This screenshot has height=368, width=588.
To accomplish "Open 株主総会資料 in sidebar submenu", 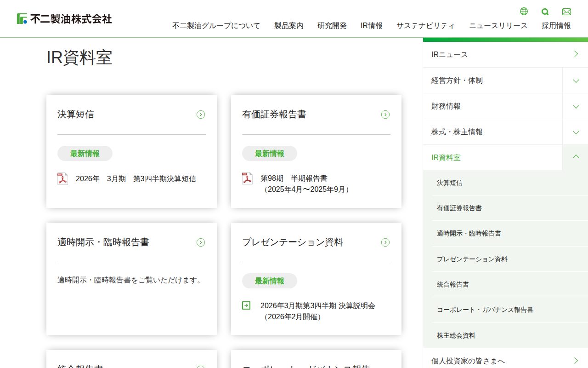I will click(510, 335).
